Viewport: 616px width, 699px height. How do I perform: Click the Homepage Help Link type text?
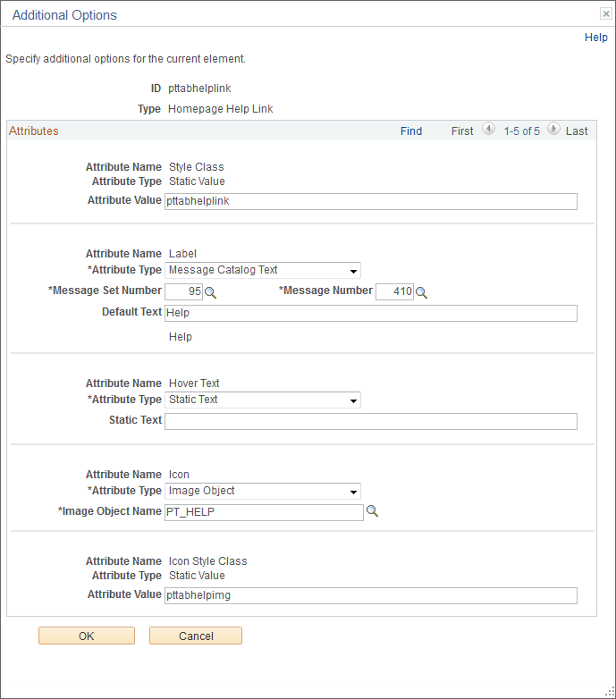tap(221, 109)
